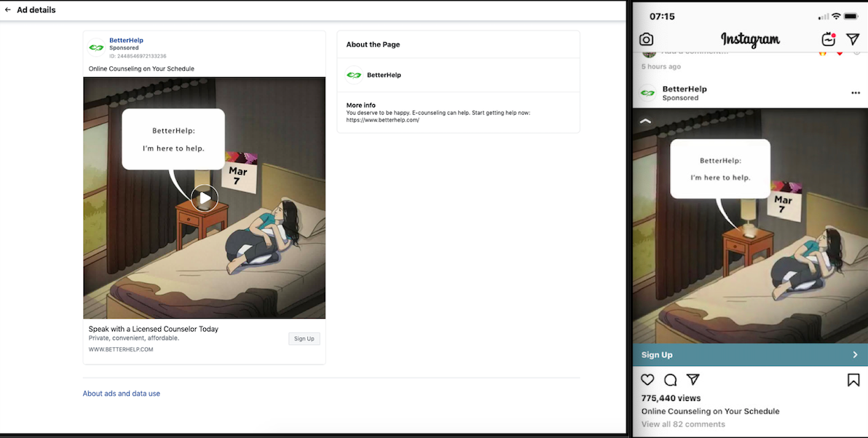This screenshot has height=438, width=868.
Task: Click Online Counseling on Your Schedule Instagram caption
Action: coord(710,412)
